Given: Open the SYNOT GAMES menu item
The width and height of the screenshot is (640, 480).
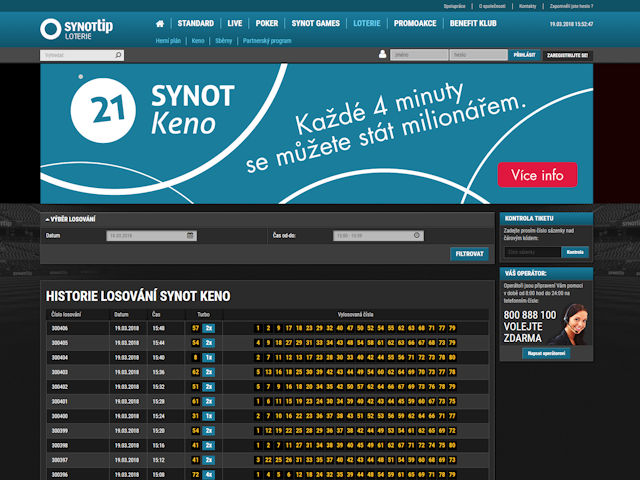Looking at the screenshot, I should pos(316,24).
